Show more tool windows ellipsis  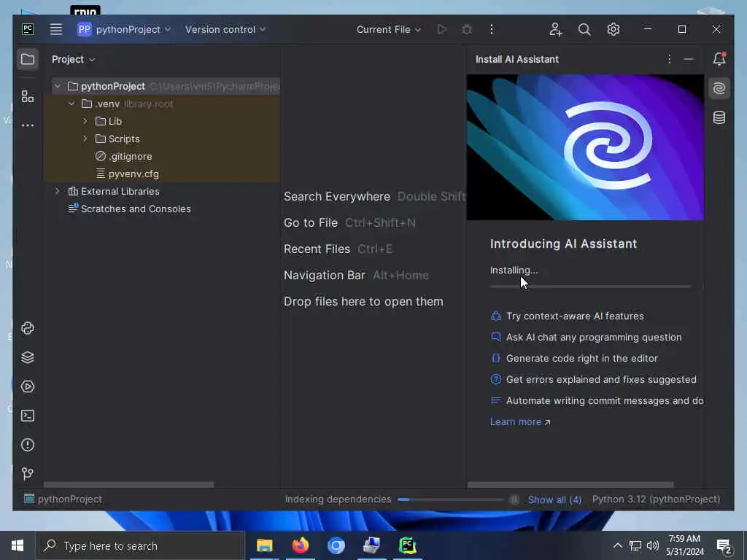click(x=28, y=125)
